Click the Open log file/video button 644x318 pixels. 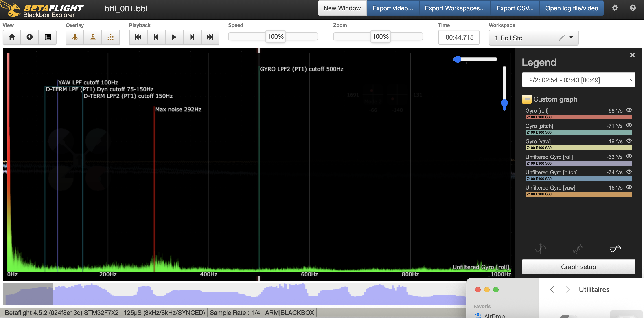pos(572,8)
